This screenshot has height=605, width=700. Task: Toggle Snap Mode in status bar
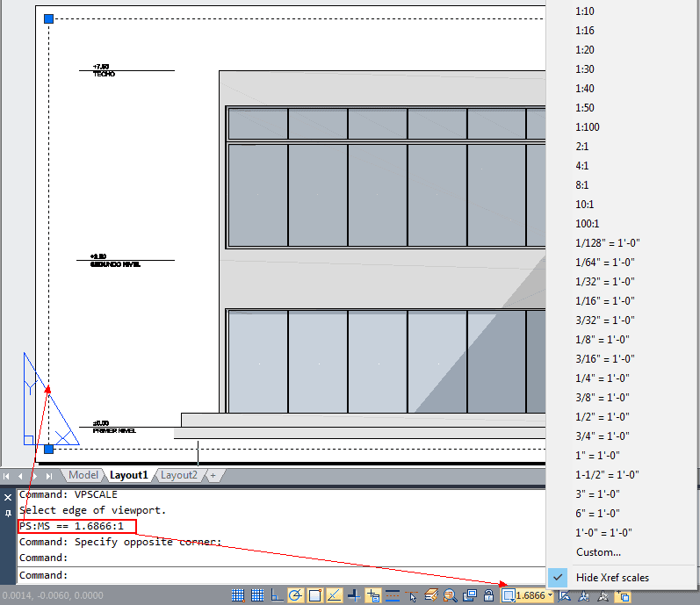238,595
